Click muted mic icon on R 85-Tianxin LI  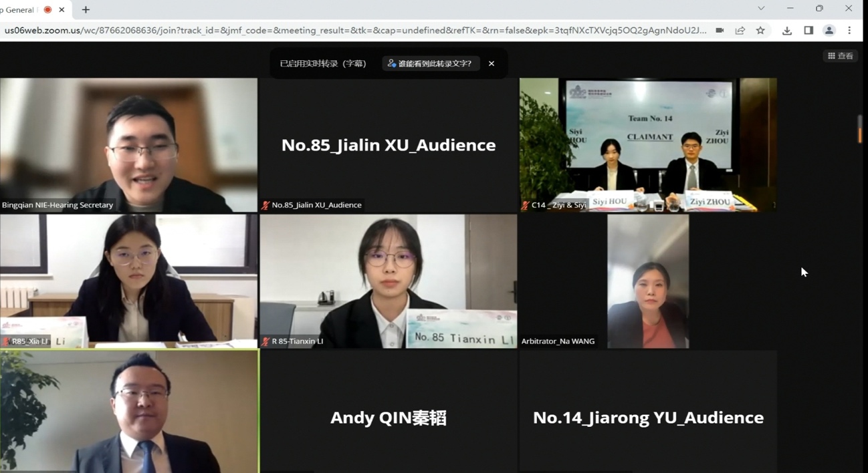coord(265,341)
